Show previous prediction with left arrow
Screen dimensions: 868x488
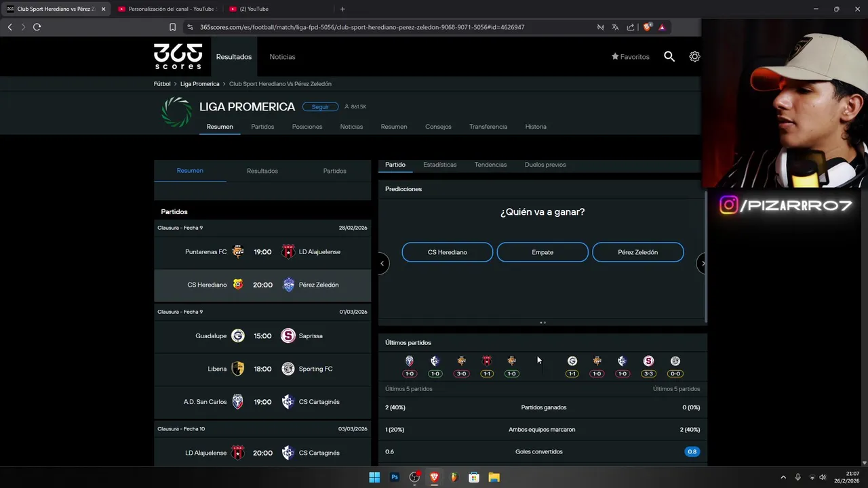point(382,263)
